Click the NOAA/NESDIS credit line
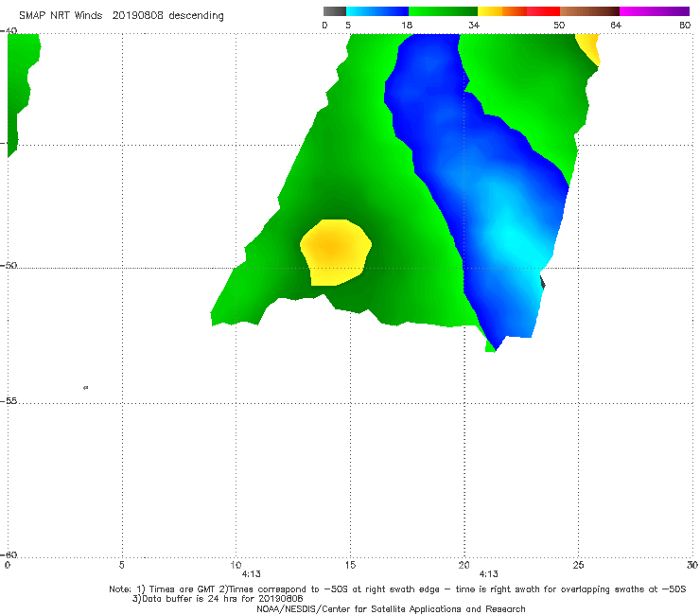700x615 pixels. (x=391, y=609)
